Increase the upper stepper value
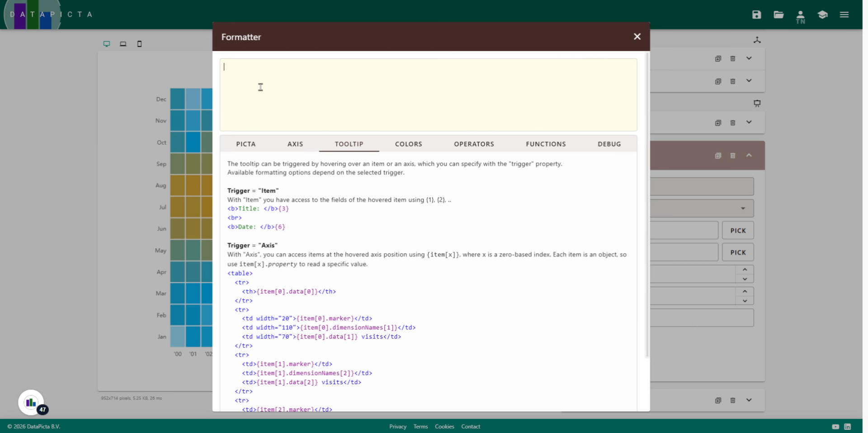 tap(745, 269)
